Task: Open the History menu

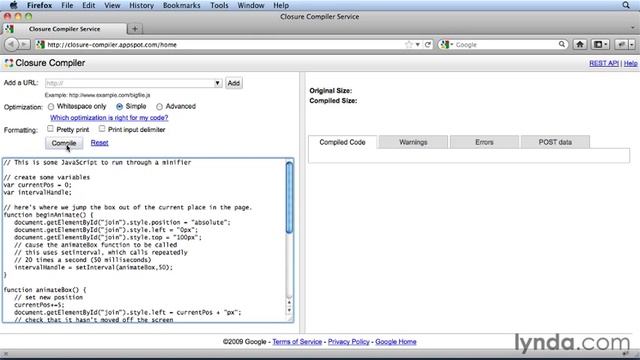Action: (141, 5)
